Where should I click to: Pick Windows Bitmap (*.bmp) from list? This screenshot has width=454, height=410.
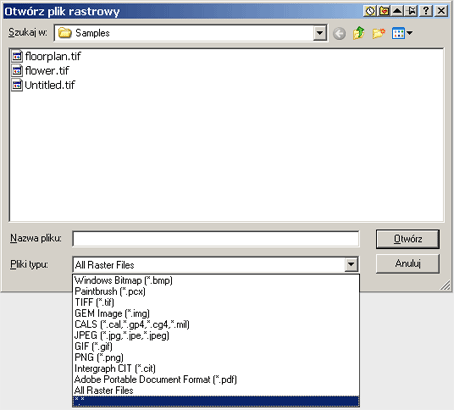pyautogui.click(x=123, y=280)
